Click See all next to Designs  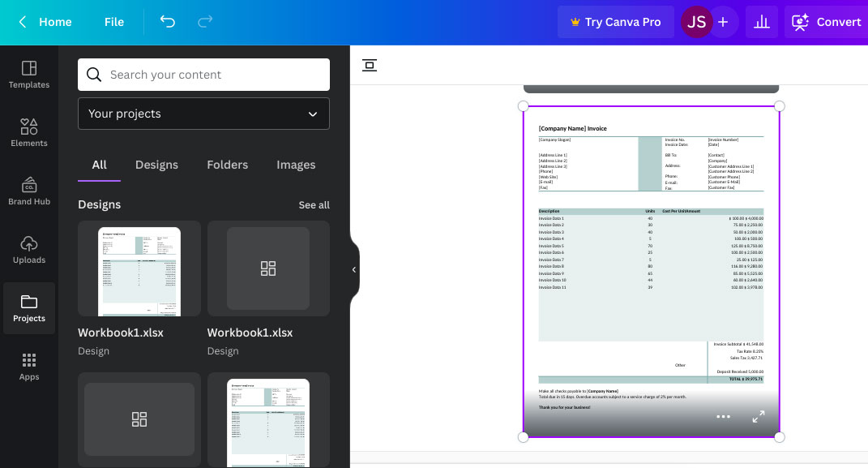click(314, 205)
